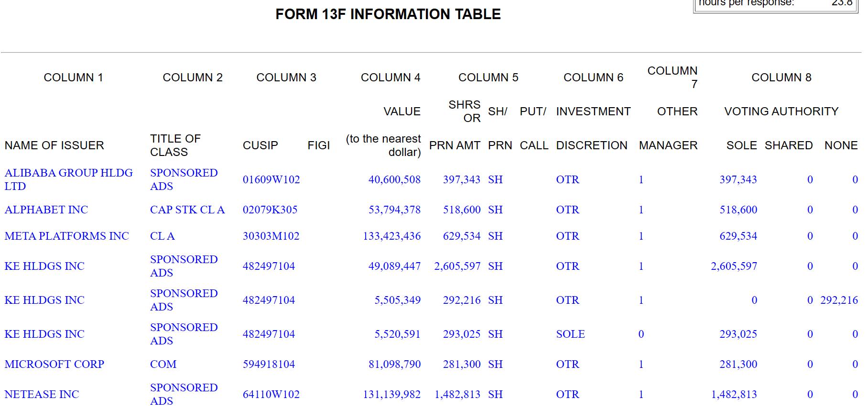
Task: Select Alphabet CUSIP 02079K305
Action: (x=270, y=210)
